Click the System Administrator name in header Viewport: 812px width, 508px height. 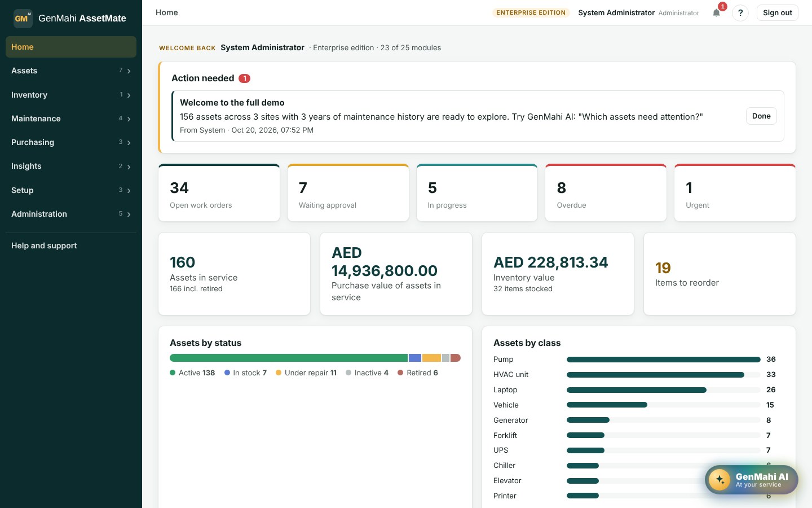616,12
